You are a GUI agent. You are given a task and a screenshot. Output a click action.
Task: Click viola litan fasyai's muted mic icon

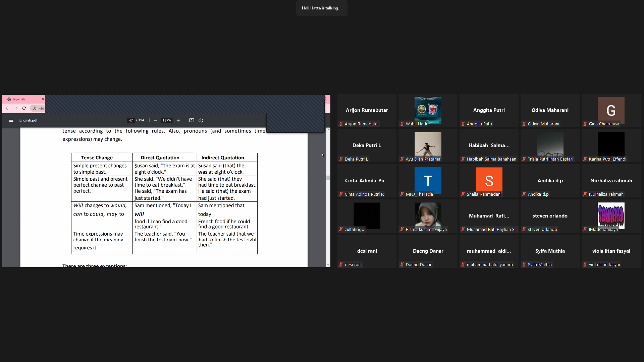click(x=585, y=264)
